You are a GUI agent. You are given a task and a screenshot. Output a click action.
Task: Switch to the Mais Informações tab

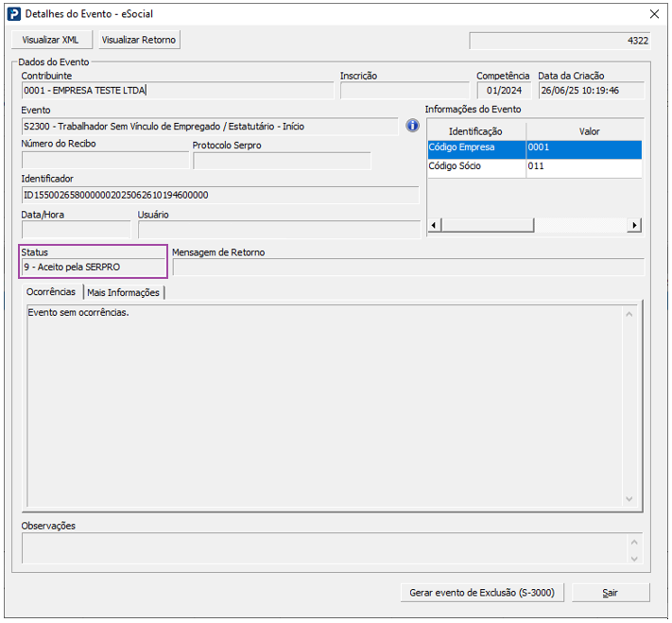(124, 292)
